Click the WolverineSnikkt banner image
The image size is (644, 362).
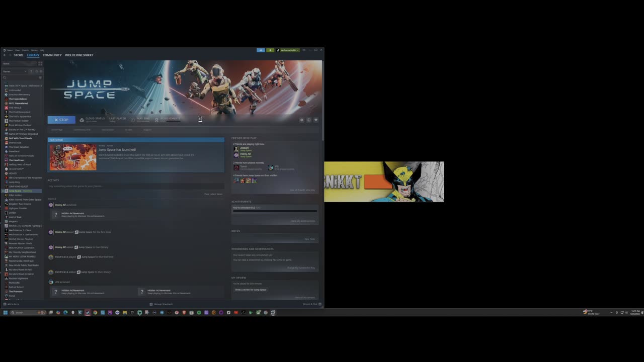point(384,182)
